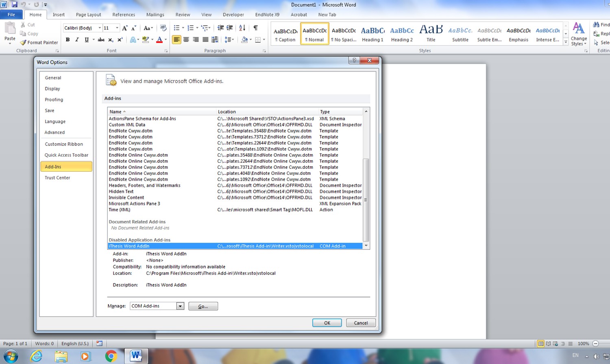
Task: Click the Bullets list icon
Action: click(x=176, y=28)
